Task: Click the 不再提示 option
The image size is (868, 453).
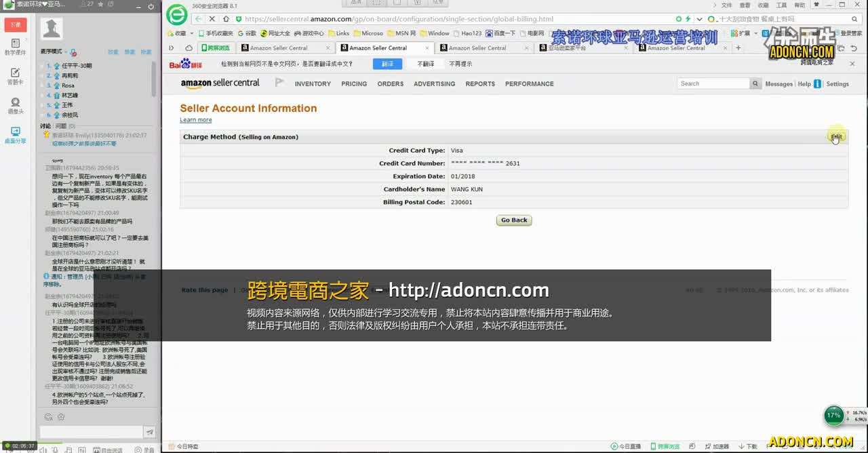Action: pyautogui.click(x=460, y=64)
